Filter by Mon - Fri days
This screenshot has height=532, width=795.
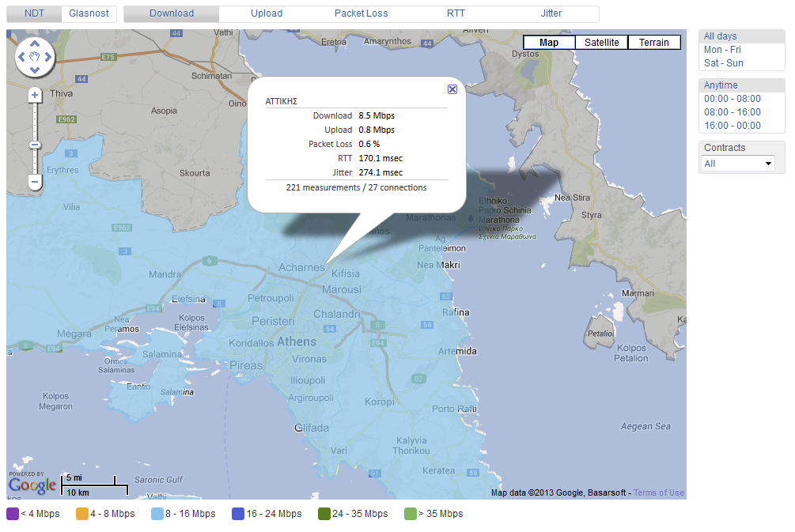[x=722, y=50]
